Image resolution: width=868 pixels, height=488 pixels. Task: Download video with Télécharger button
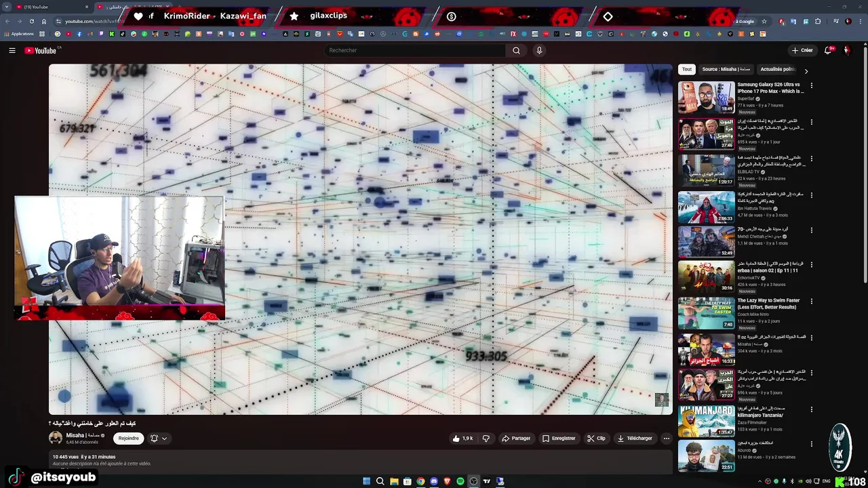pyautogui.click(x=635, y=439)
